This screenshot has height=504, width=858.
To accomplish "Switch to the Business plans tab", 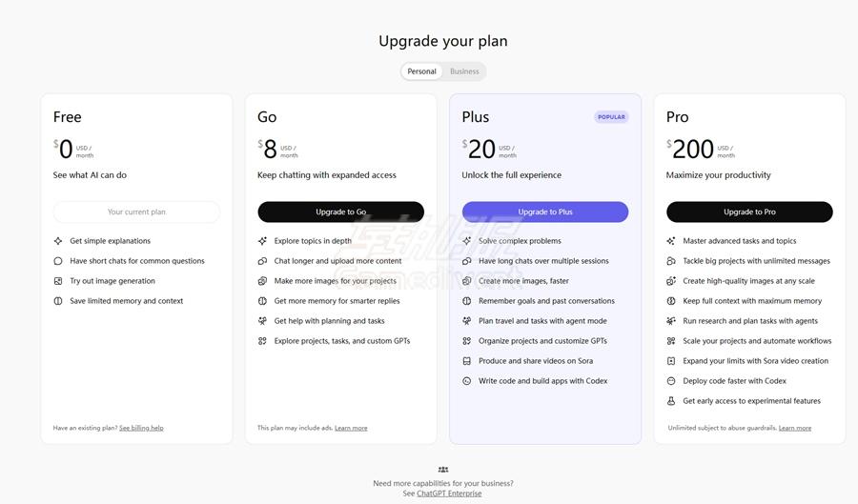I will (x=464, y=71).
